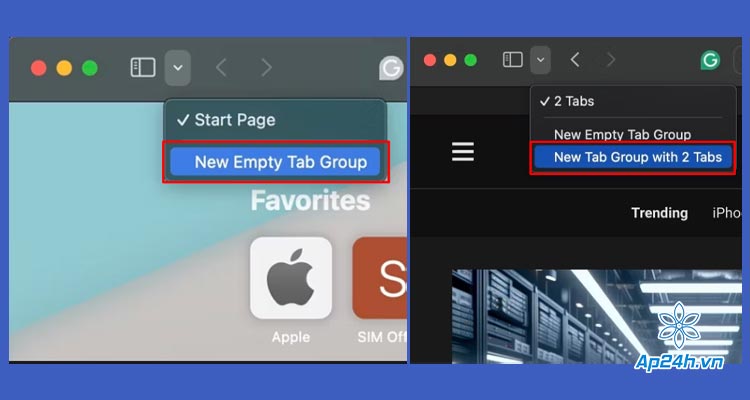Choose New Tab Group with 2 Tabs

(633, 157)
